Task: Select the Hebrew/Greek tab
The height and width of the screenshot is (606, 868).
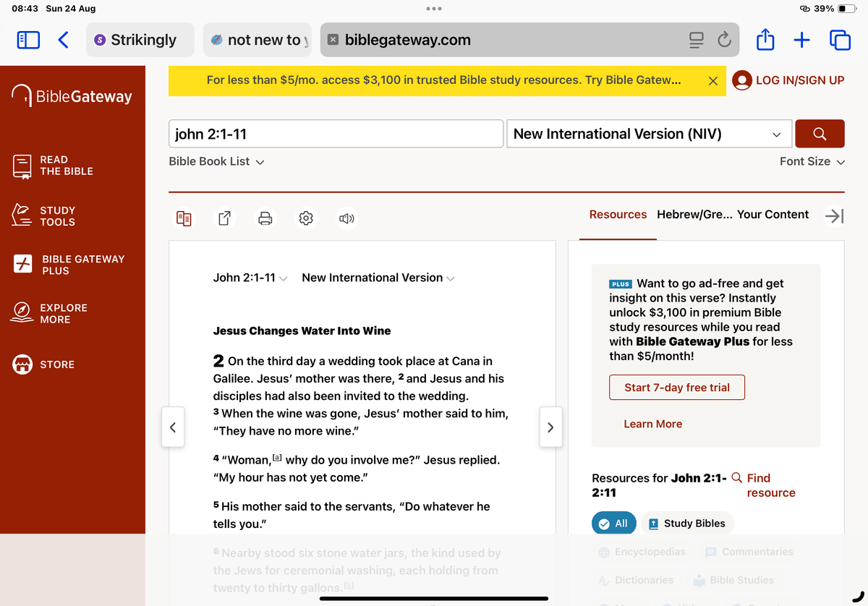Action: [694, 215]
